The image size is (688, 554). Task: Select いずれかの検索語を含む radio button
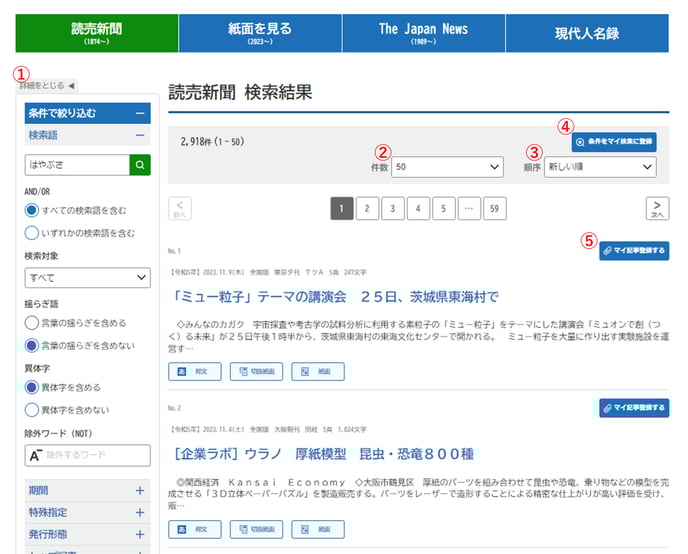[32, 233]
